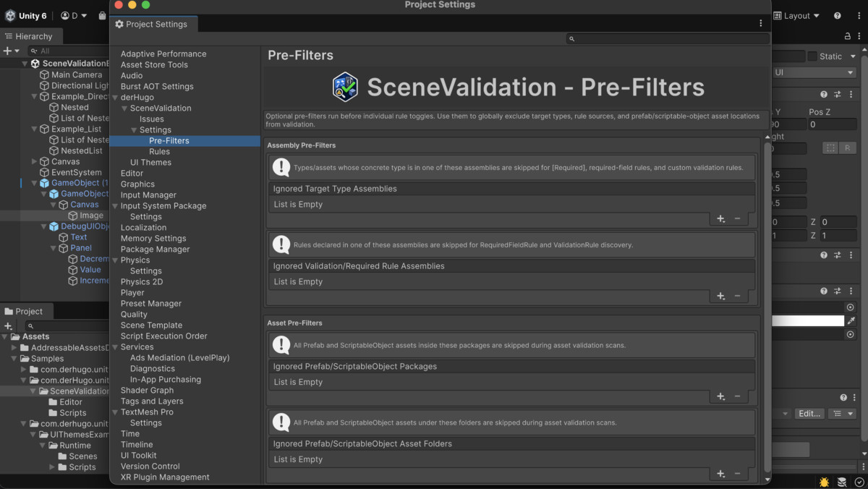Click Samples folder icon in Project panel
Screen dimensions: 868x489
coord(25,359)
